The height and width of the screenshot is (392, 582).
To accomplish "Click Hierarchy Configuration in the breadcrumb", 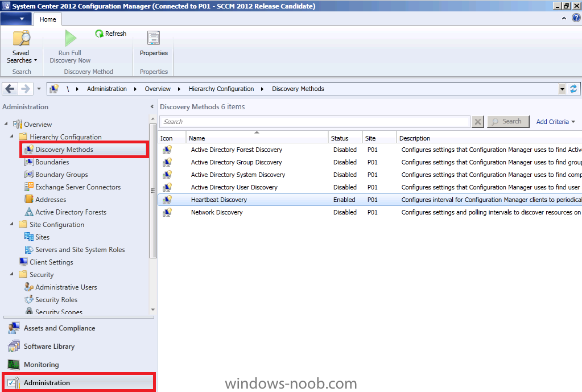I will pos(221,89).
